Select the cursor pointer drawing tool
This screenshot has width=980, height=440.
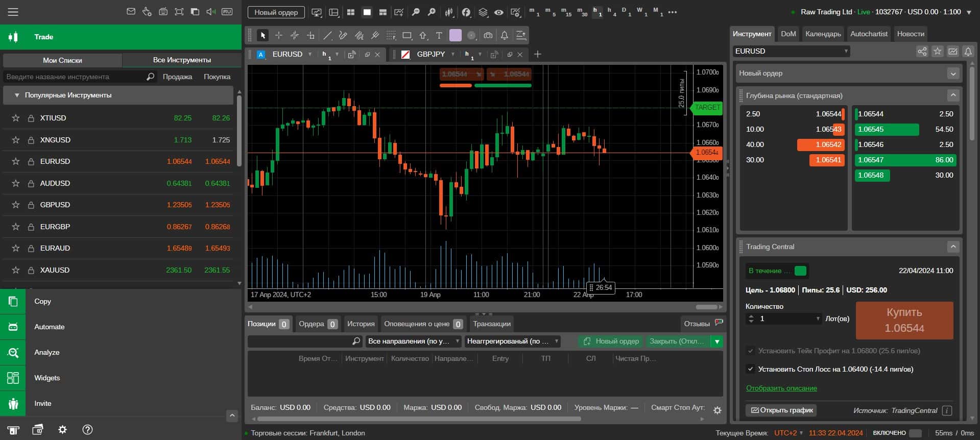click(x=262, y=35)
